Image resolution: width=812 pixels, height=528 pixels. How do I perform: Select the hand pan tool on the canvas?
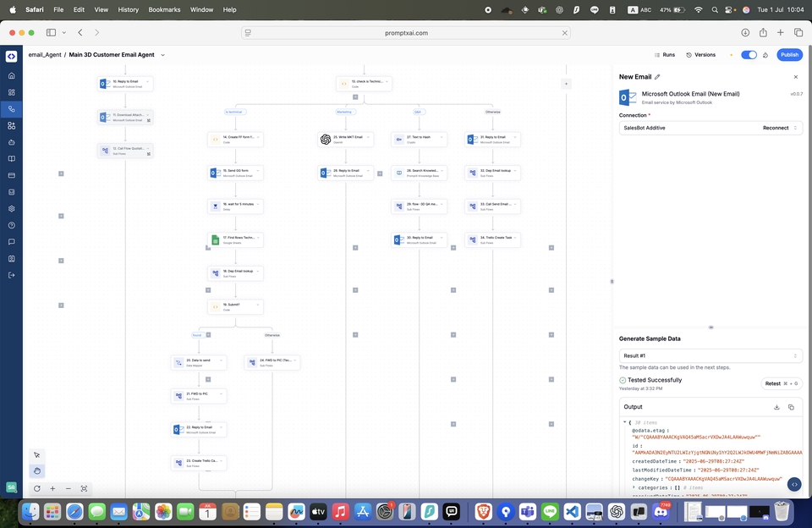36,471
